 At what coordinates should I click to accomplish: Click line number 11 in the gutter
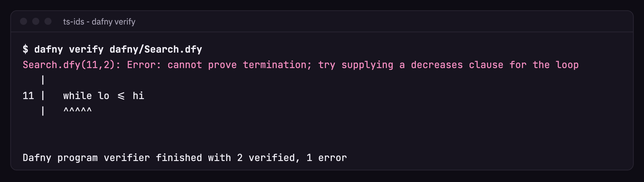point(28,96)
